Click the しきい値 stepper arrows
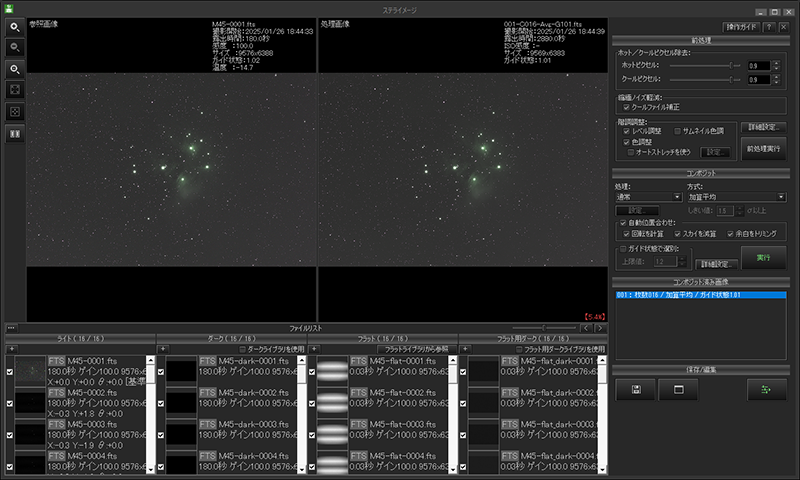The height and width of the screenshot is (480, 800). pyautogui.click(x=740, y=211)
